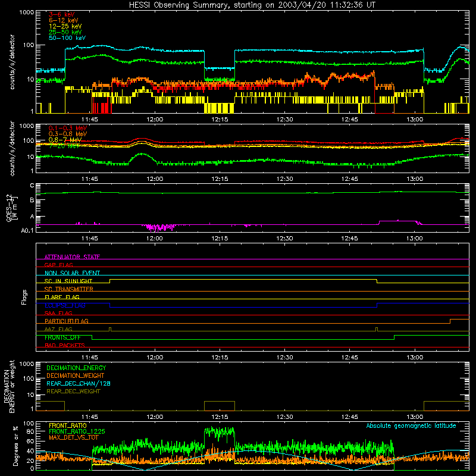Click the 12:00 tick under the MeV plot

click(155, 179)
